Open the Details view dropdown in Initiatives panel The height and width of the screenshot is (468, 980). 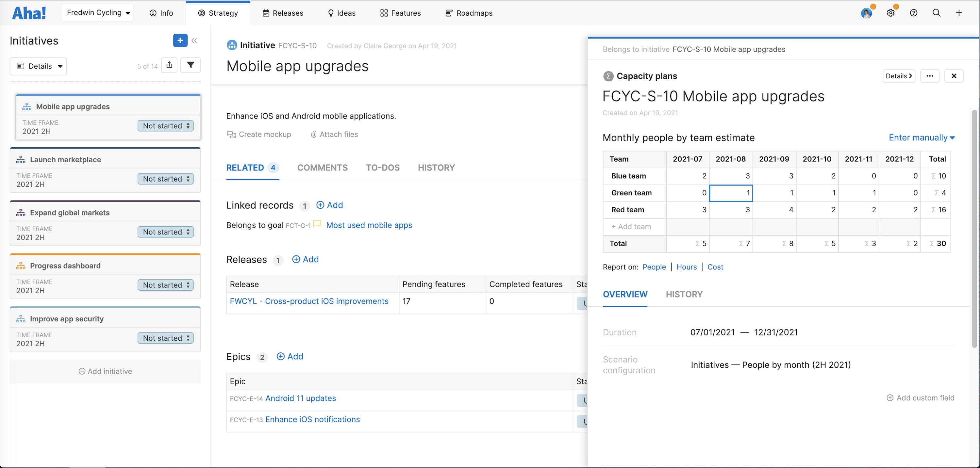click(38, 66)
